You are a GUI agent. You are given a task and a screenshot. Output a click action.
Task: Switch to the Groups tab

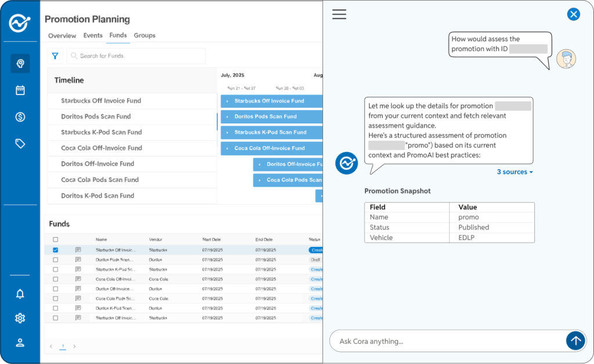click(144, 35)
